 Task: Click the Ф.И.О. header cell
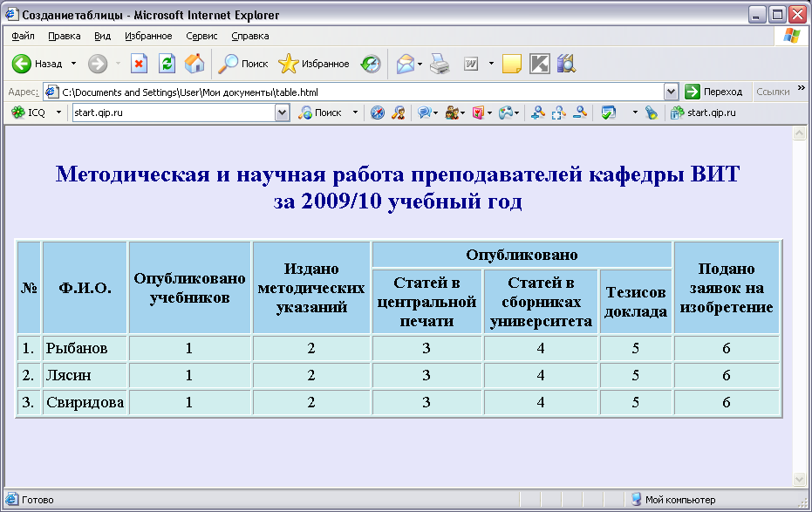tap(85, 288)
